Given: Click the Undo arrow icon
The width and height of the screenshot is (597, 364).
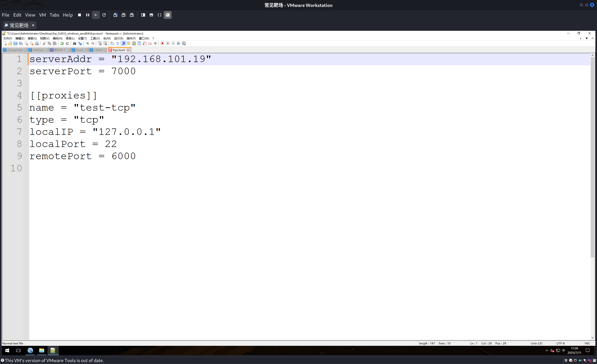Looking at the screenshot, I should point(62,43).
